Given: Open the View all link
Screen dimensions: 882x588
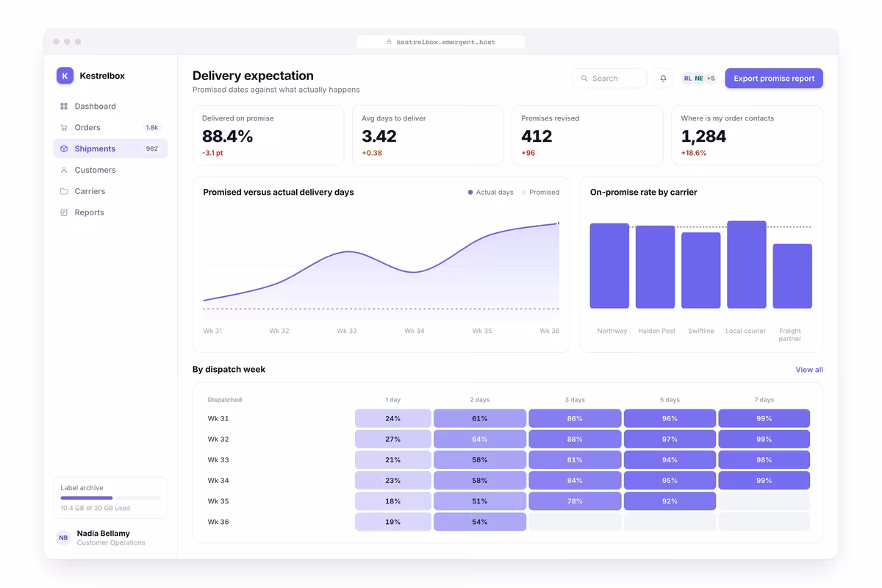Looking at the screenshot, I should tap(809, 370).
